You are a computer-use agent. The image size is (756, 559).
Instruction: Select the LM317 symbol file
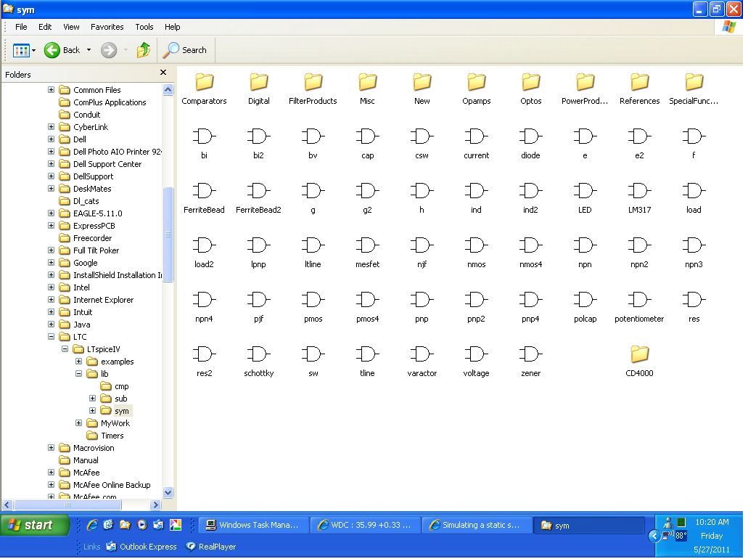(639, 197)
